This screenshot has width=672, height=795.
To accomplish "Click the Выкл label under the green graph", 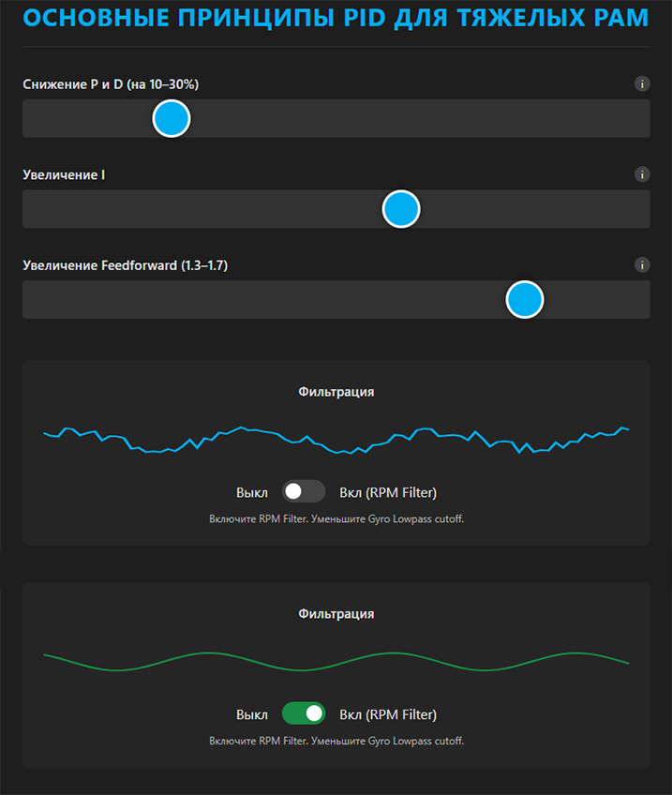I will (252, 714).
